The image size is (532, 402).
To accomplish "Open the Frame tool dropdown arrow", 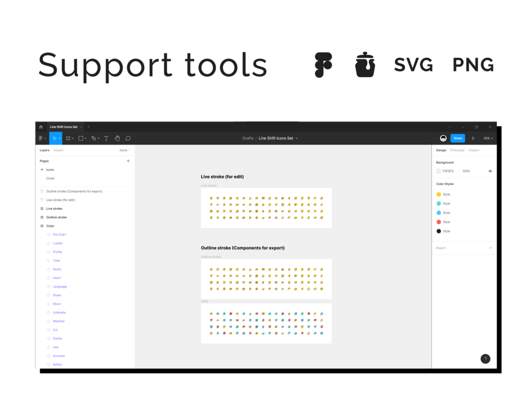I will [73, 139].
